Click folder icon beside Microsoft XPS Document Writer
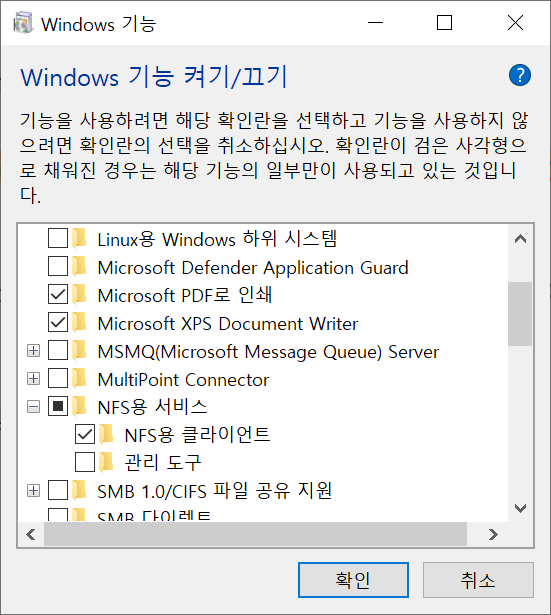Viewport: 551px width, 615px height. [x=80, y=322]
